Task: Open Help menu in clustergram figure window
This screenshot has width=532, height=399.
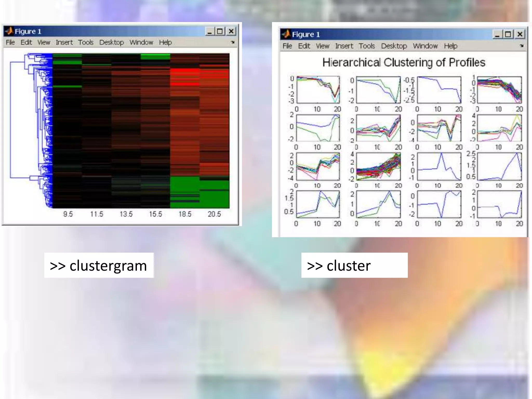Action: click(x=165, y=42)
